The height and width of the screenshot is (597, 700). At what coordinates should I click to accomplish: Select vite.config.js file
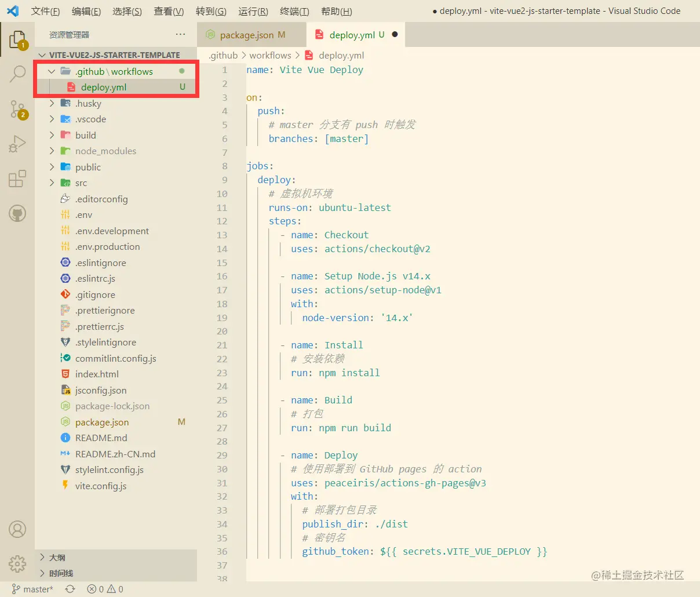[x=116, y=486]
